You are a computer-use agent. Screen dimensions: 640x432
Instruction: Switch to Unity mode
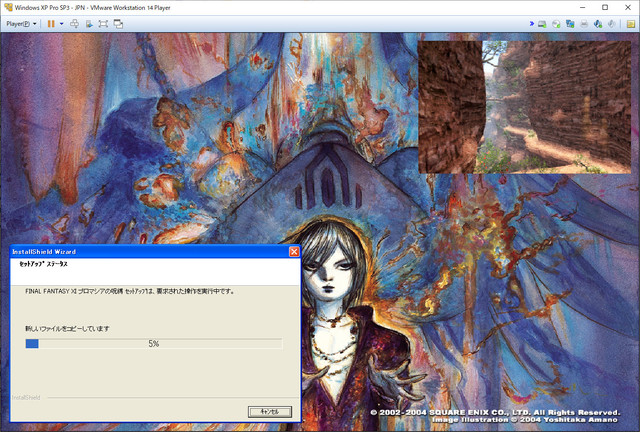[118, 24]
